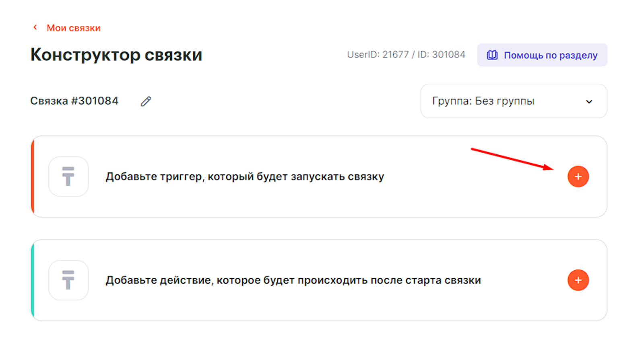Click the Конструктор связки heading
Viewport: 644px width, 352px height.
point(116,55)
